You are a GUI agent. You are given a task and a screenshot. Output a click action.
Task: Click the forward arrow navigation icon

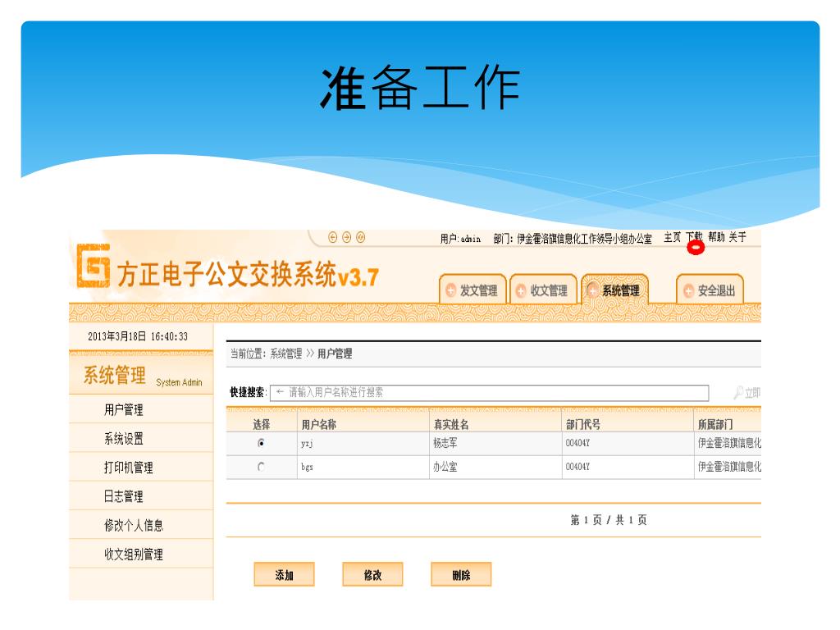click(346, 237)
